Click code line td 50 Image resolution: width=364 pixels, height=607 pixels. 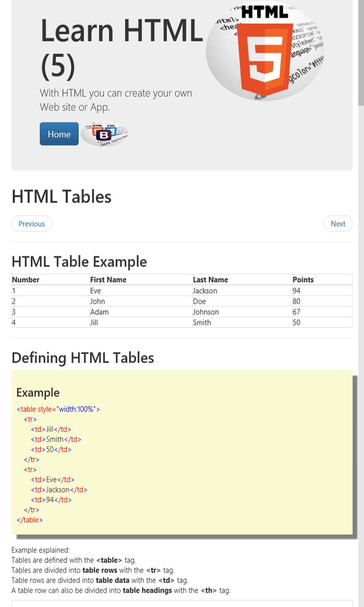coord(51,450)
